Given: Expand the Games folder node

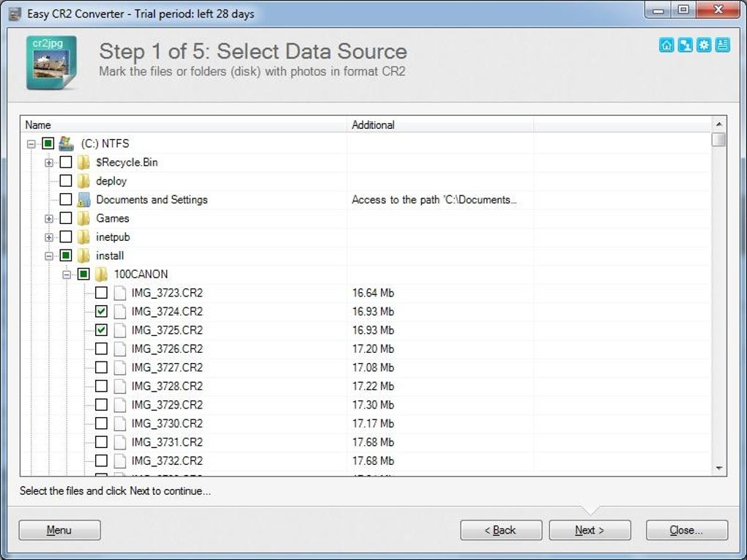Looking at the screenshot, I should coord(48,218).
